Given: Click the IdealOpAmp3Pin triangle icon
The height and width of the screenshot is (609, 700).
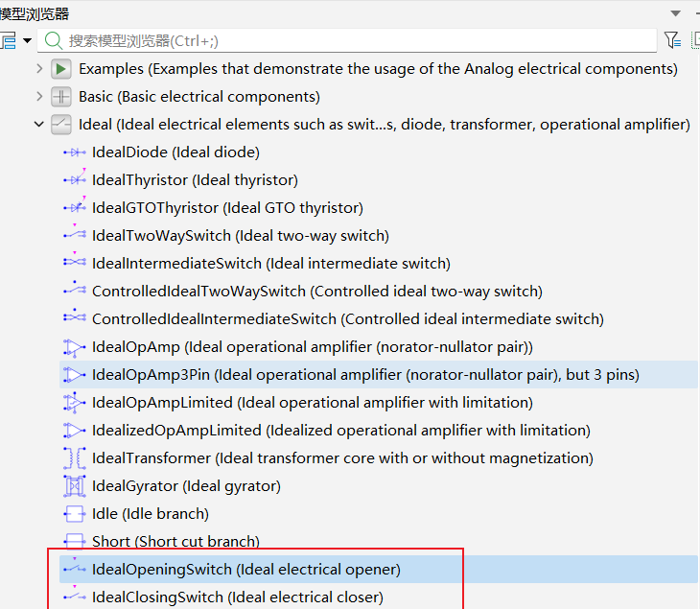Looking at the screenshot, I should click(75, 375).
